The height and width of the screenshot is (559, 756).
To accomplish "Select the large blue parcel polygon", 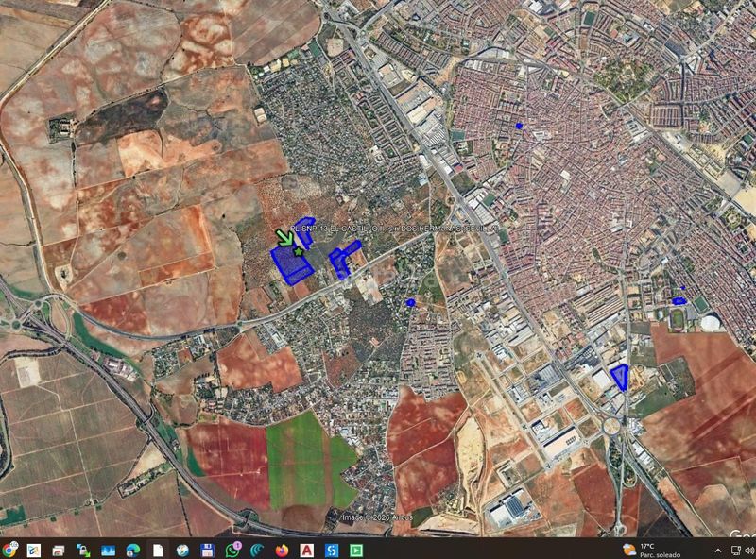I will coord(291,265).
